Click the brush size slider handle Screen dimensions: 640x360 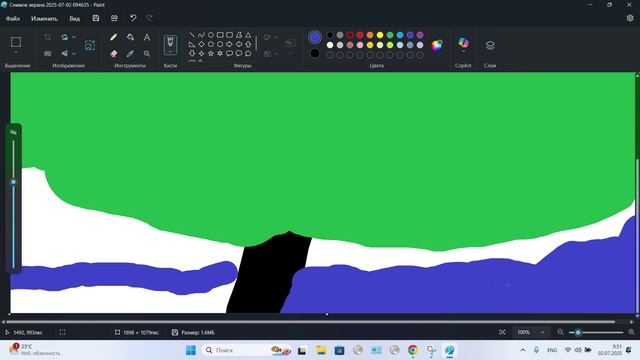point(13,182)
